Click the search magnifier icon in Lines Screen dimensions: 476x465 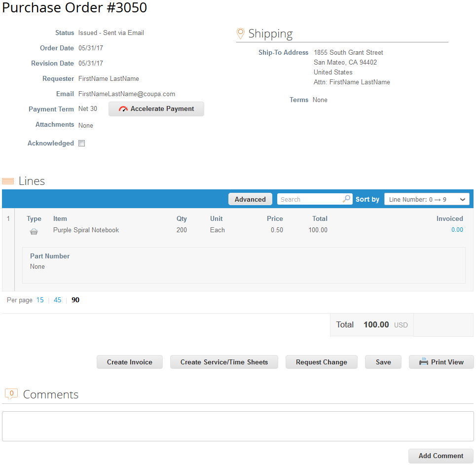pyautogui.click(x=346, y=199)
